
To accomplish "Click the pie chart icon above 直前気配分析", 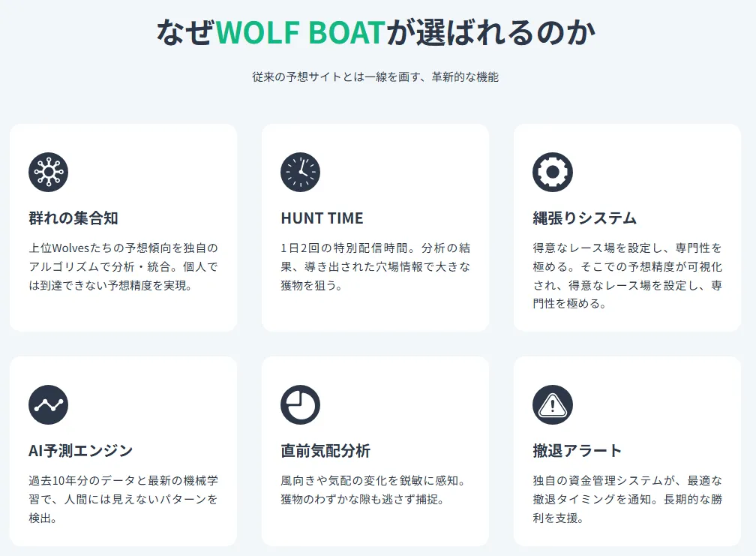I will pos(300,404).
